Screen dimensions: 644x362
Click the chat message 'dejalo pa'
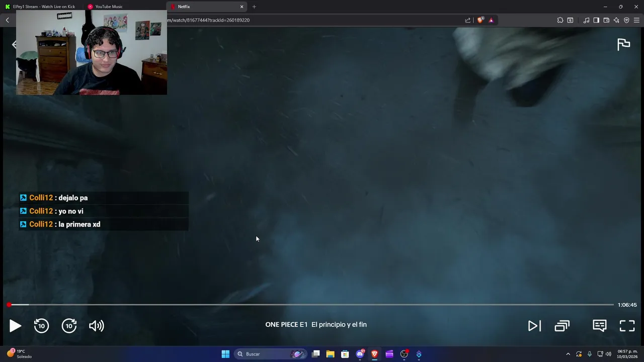pos(73,198)
